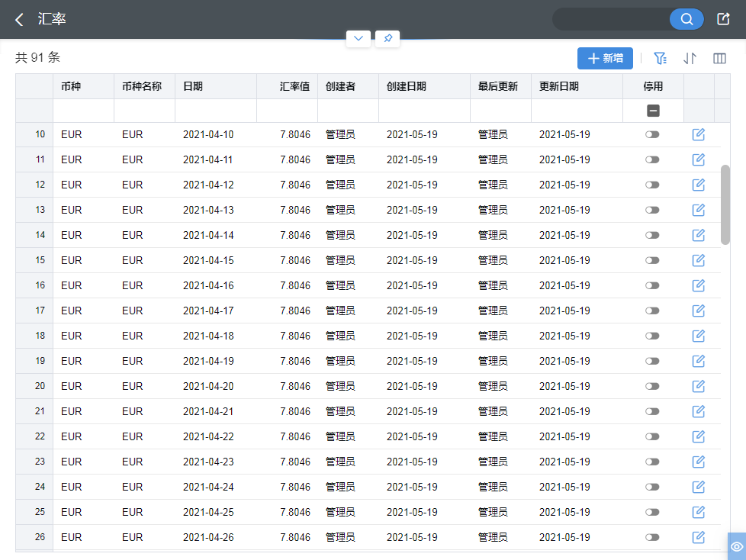Click the 日期 filter input cell
746x560 pixels.
point(216,111)
